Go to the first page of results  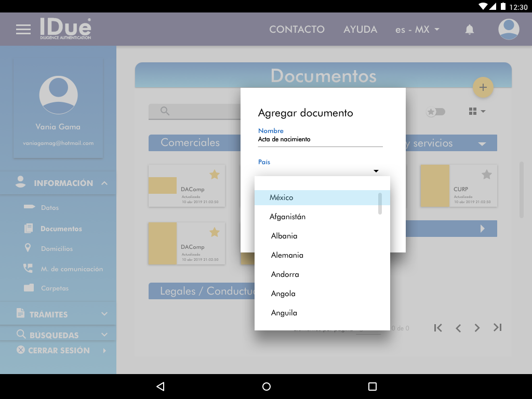pyautogui.click(x=438, y=328)
